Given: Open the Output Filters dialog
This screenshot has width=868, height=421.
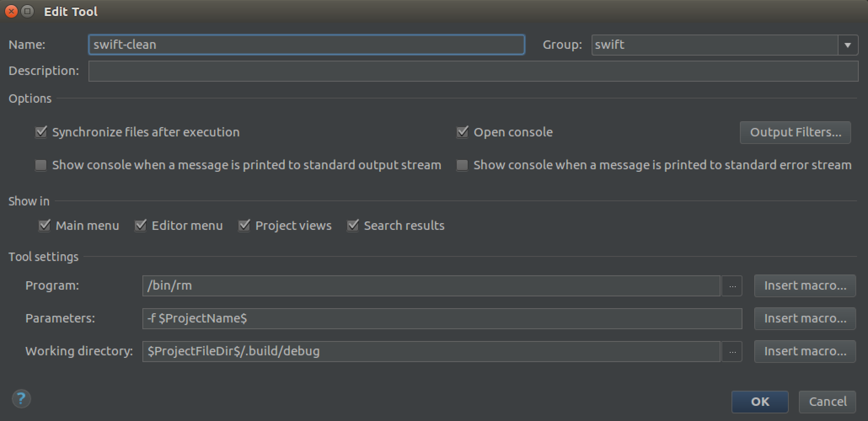Looking at the screenshot, I should tap(796, 132).
